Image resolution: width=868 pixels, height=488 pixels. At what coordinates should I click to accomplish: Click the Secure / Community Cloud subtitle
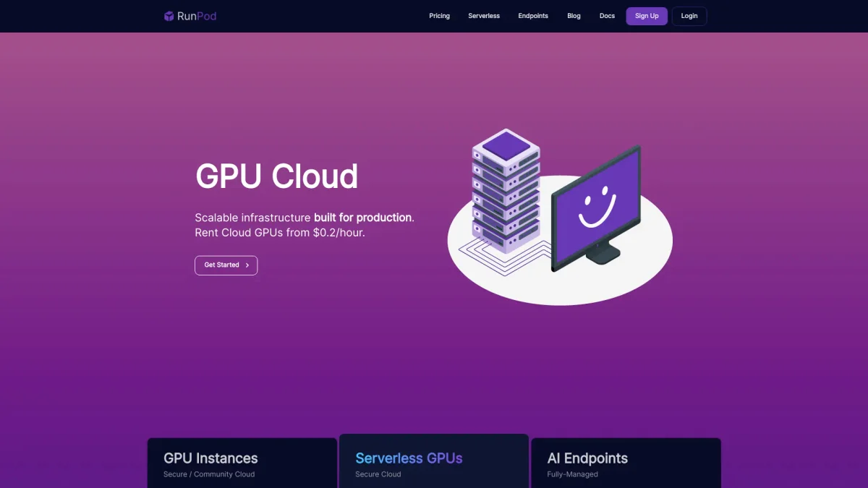pos(209,474)
